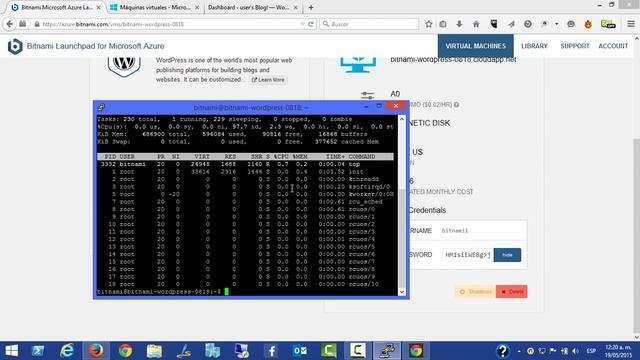Click the taskbar help question mark icon

point(503,351)
